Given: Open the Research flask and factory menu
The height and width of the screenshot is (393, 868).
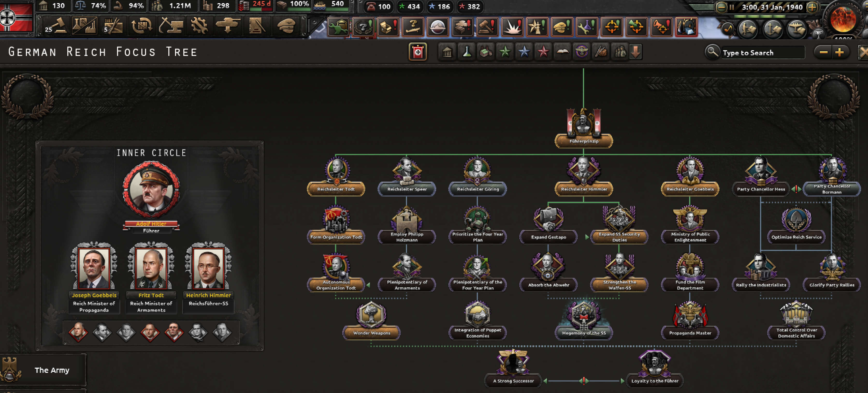Looking at the screenshot, I should pos(84,26).
